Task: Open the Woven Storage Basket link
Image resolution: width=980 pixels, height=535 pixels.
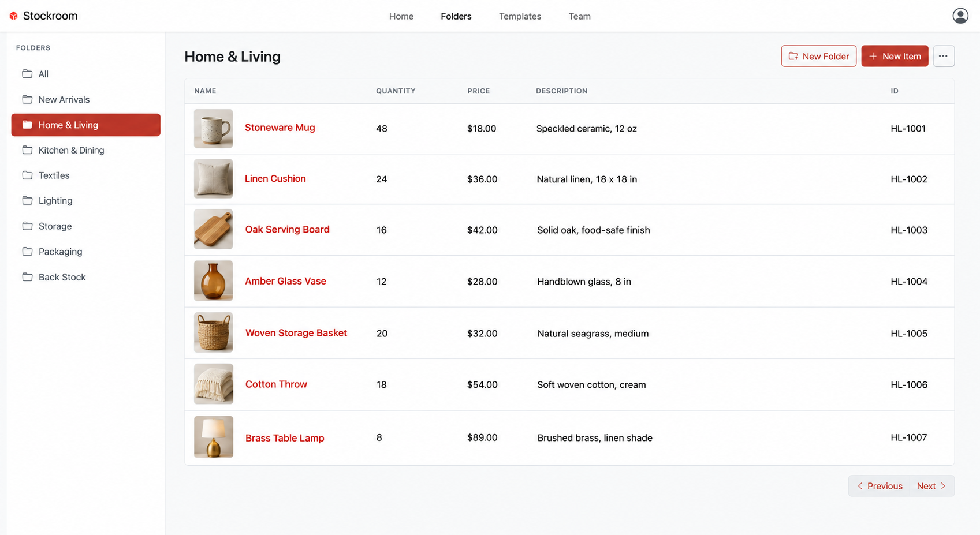Action: (x=296, y=333)
